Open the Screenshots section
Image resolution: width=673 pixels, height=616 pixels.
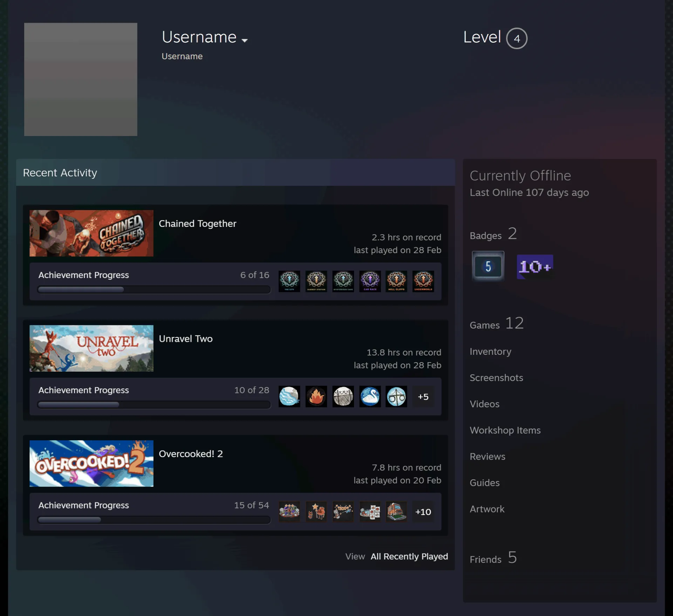point(496,378)
